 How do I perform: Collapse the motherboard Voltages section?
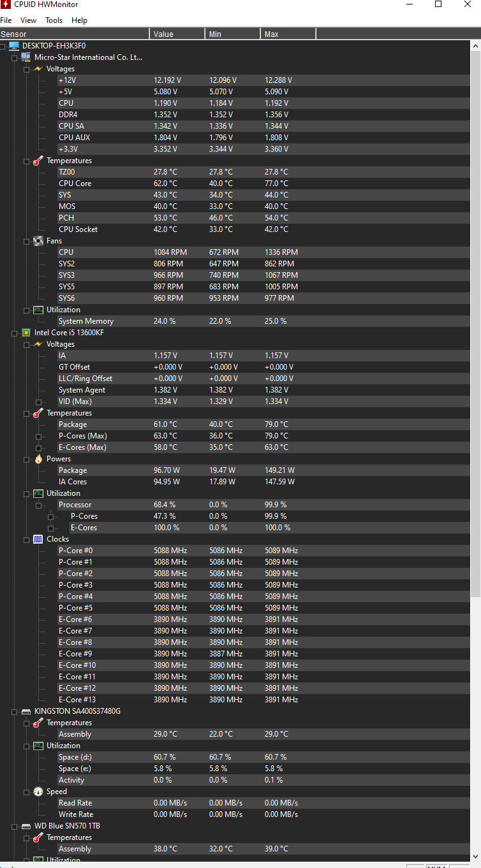[26, 69]
